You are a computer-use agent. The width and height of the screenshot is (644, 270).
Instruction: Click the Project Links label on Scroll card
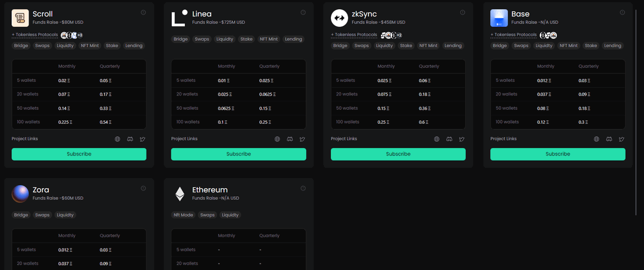[x=25, y=139]
